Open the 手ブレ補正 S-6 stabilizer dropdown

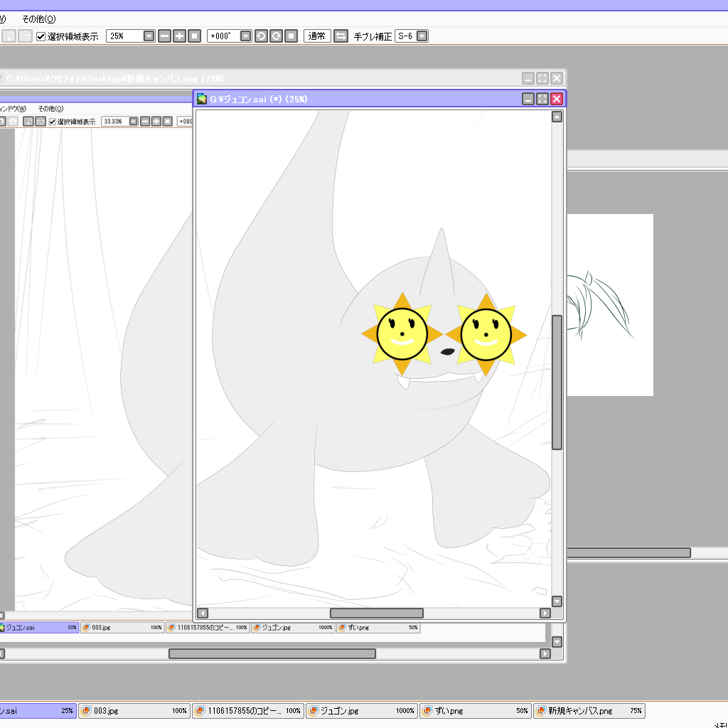(x=422, y=36)
